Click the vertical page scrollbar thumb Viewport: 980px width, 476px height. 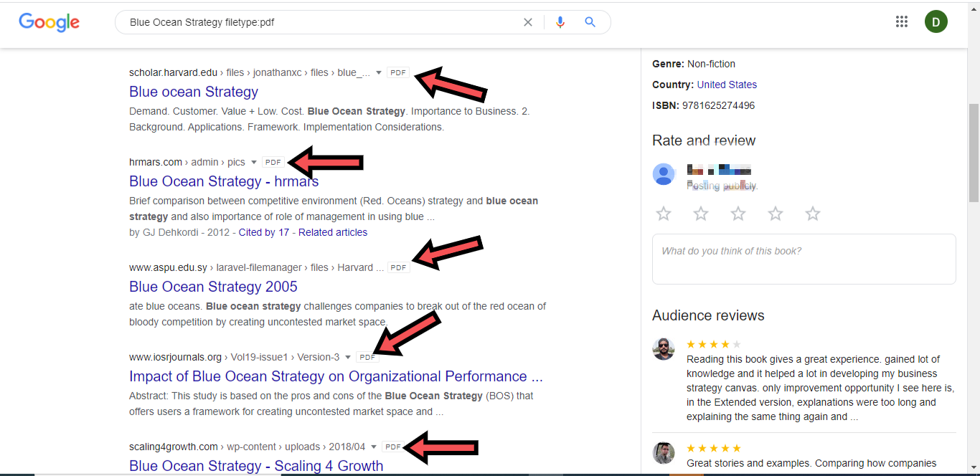974,153
